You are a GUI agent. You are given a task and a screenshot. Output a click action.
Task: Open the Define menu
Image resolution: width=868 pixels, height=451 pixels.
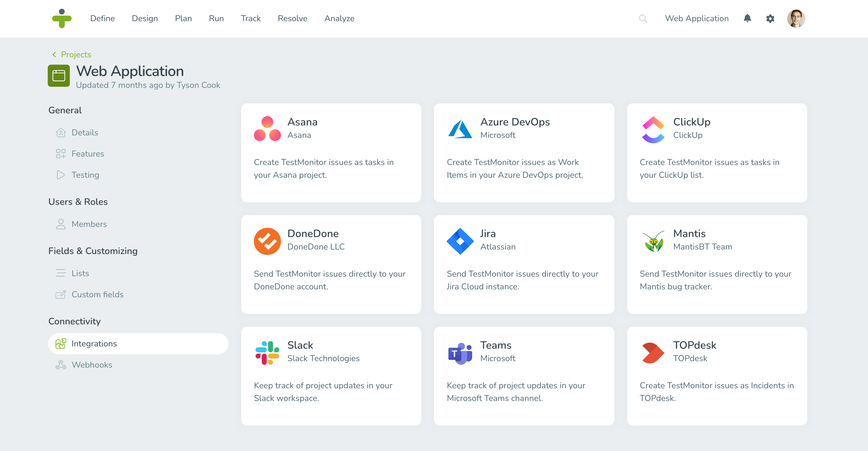point(102,19)
